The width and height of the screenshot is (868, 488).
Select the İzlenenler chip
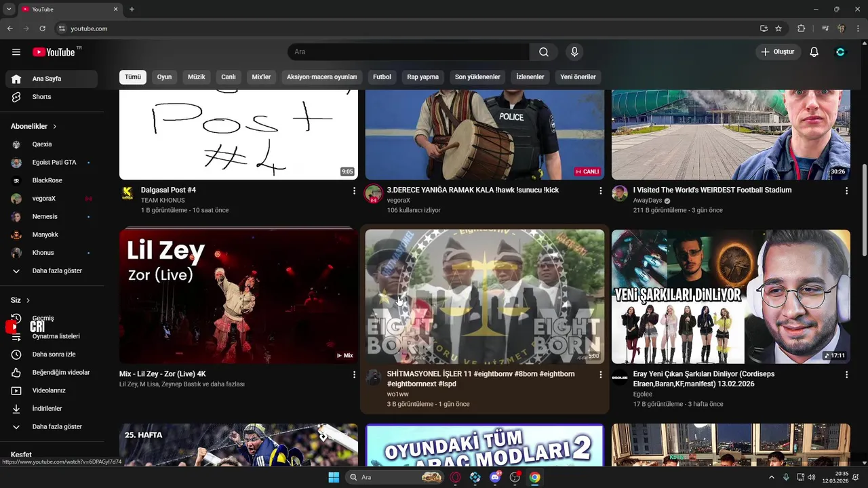click(x=530, y=77)
